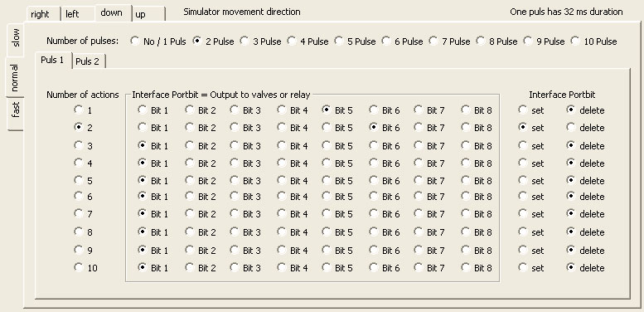The width and height of the screenshot is (644, 312).
Task: Pick 10 under Number of actions
Action: [x=78, y=267]
